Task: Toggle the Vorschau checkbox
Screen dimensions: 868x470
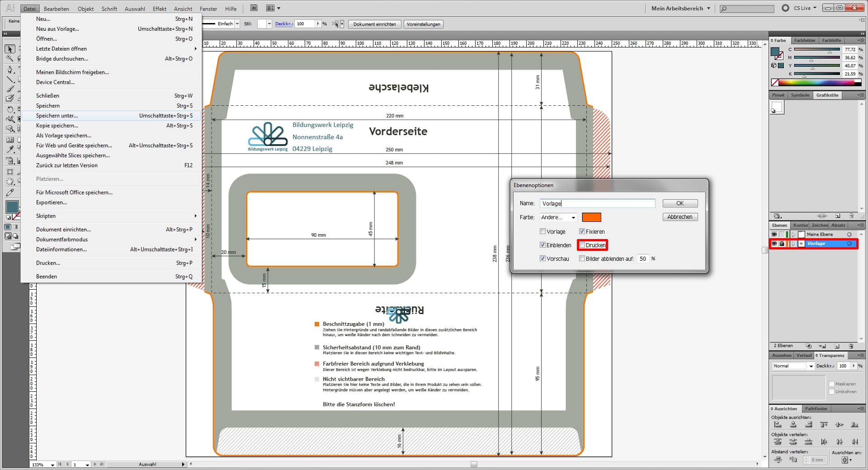Action: 542,258
